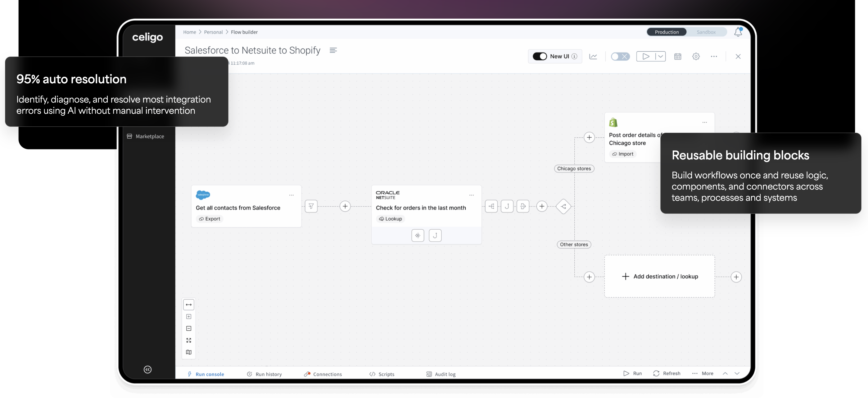Screen dimensions: 868x399
Task: Open the More menu in the bottom bar
Action: (703, 374)
